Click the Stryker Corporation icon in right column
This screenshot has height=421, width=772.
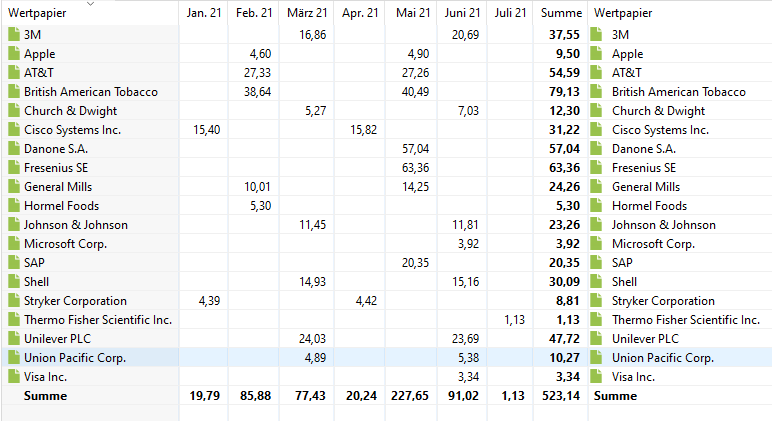point(596,301)
